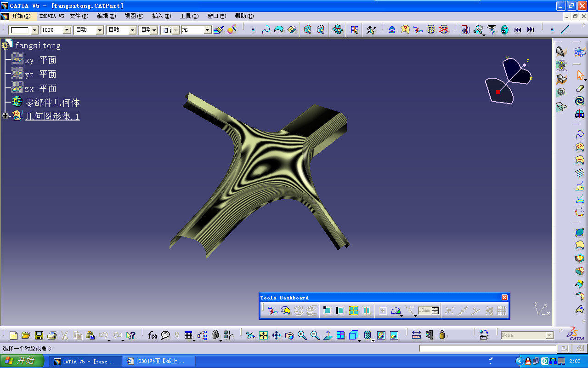Switch to [038]补面 taskbar window
Viewport: 588px width, 368px height.
pos(159,362)
